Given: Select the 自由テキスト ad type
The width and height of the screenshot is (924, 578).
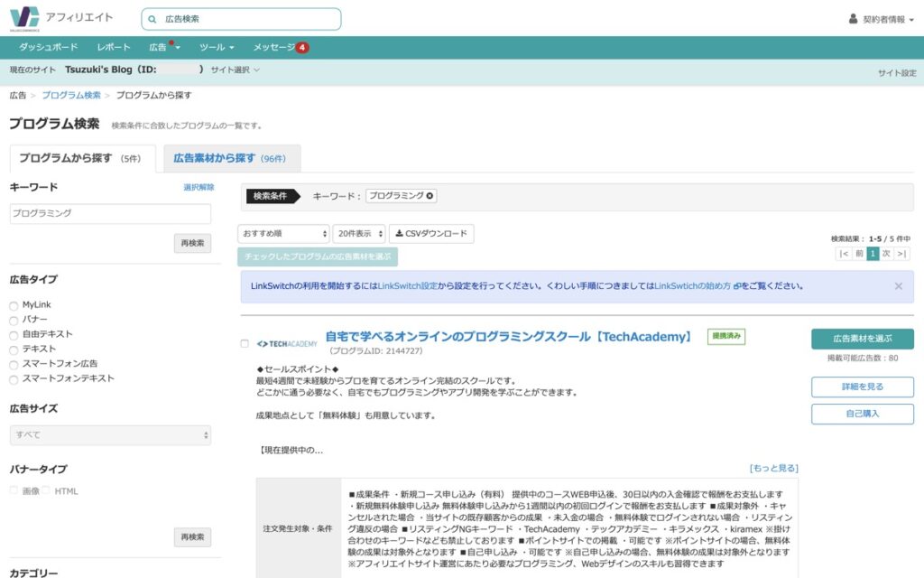Looking at the screenshot, I should coord(14,335).
